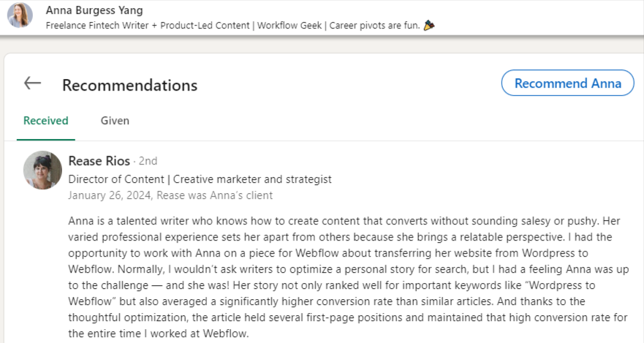The image size is (644, 343).
Task: Open Anna Burgess Yang's profile photo
Action: point(20,15)
